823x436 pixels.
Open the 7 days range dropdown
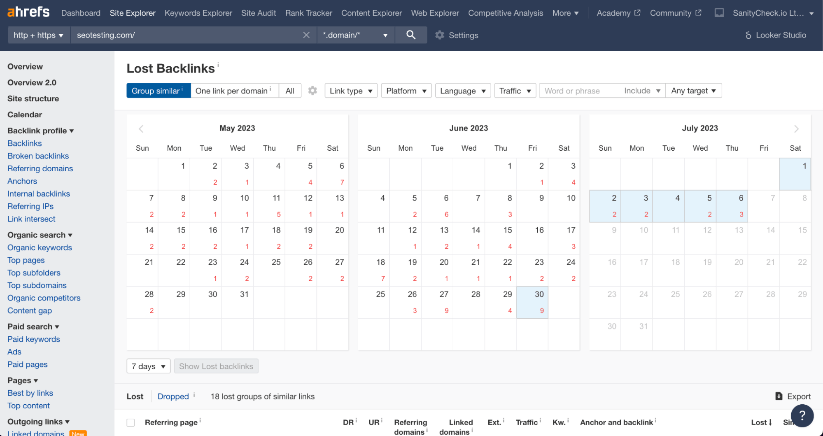tap(148, 366)
